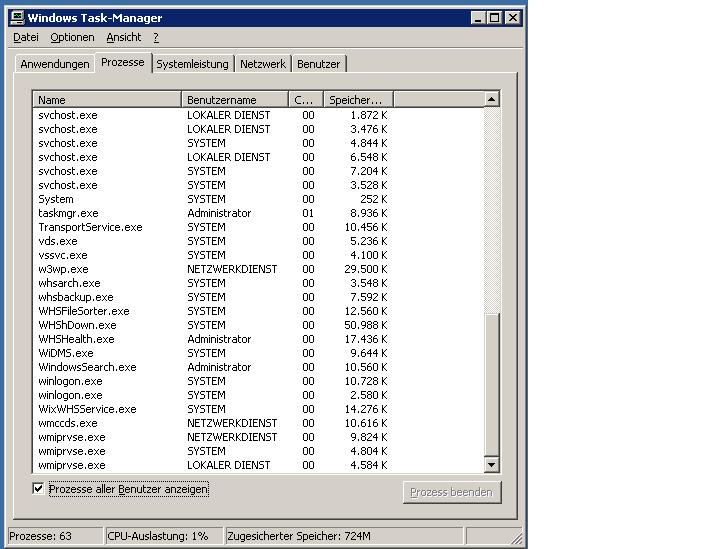Viewport: 720px width, 549px height.
Task: Open the Optionen menu
Action: click(72, 37)
